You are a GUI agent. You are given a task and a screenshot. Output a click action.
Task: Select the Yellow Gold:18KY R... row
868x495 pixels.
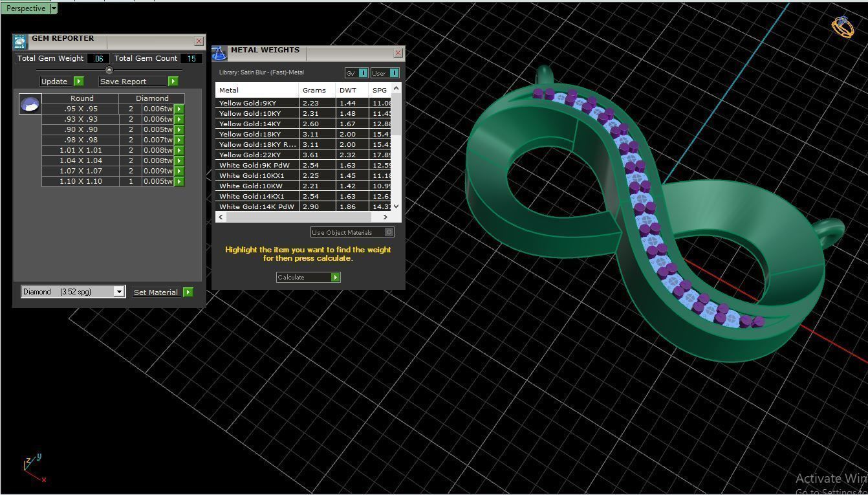(x=303, y=144)
